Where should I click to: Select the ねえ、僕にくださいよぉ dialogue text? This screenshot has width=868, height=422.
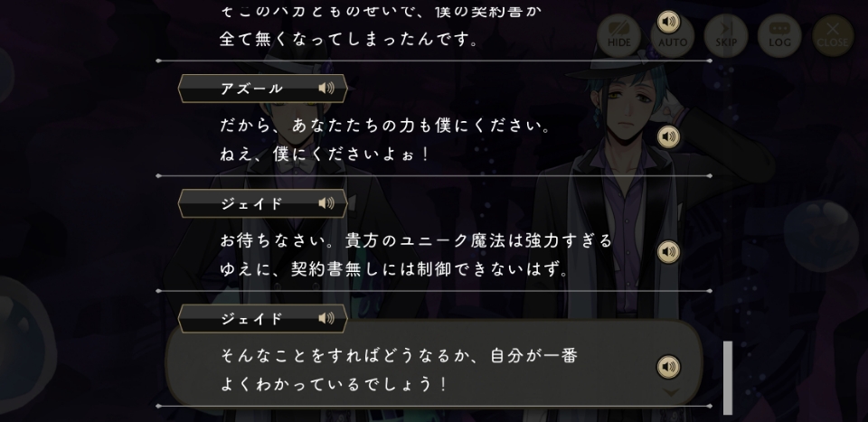pos(325,155)
